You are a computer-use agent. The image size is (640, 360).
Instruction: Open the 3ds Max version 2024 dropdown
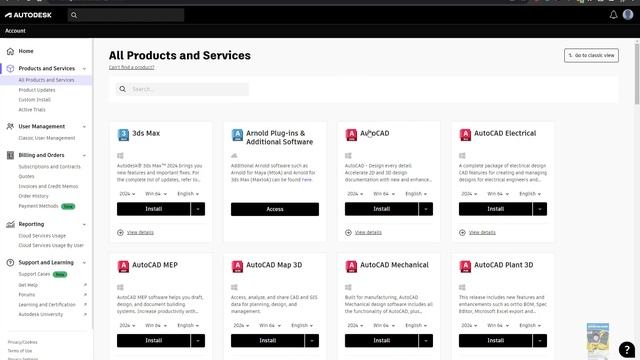pos(127,194)
